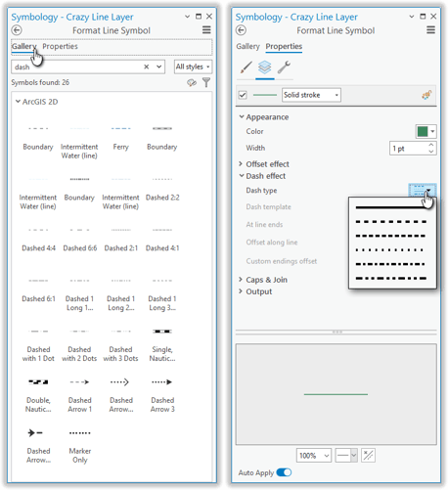Collapse the ArcGIS 2D group

coord(18,102)
